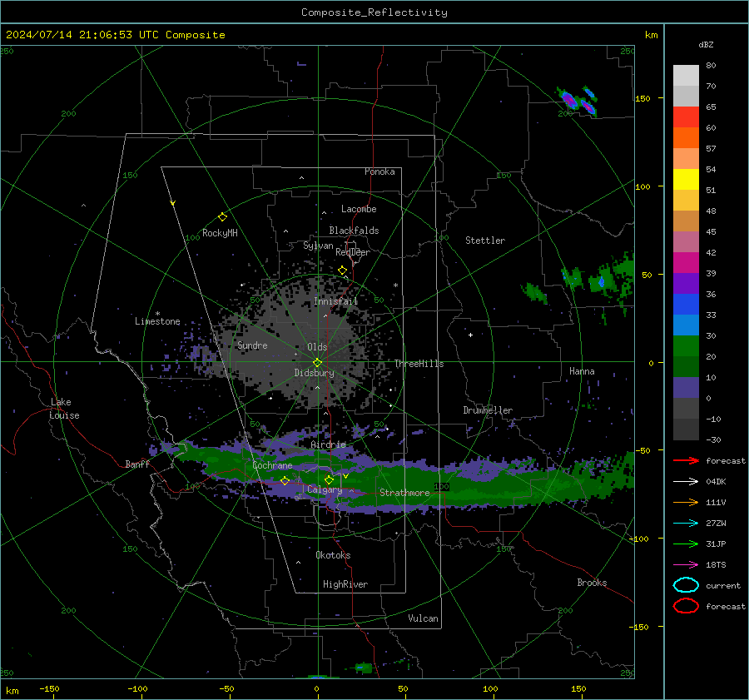Click the yellow diamond marker near RockyMH
Image resolution: width=749 pixels, height=700 pixels.
pyautogui.click(x=222, y=217)
